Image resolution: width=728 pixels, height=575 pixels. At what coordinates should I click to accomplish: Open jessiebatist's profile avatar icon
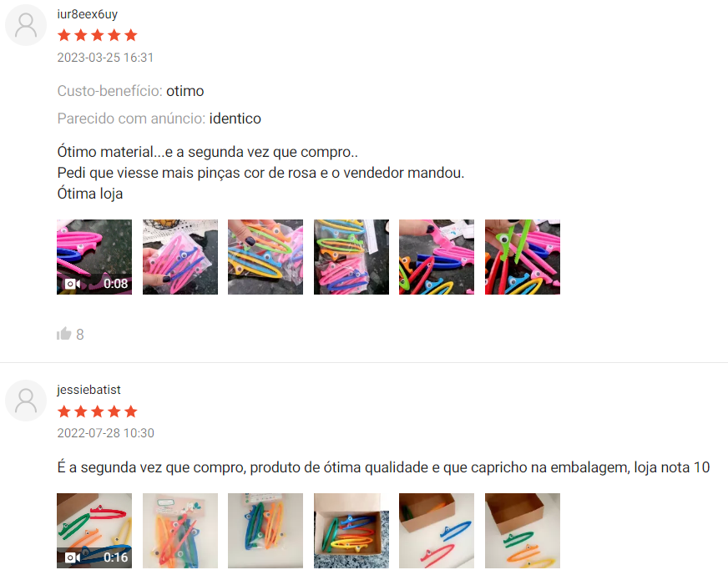pos(26,401)
